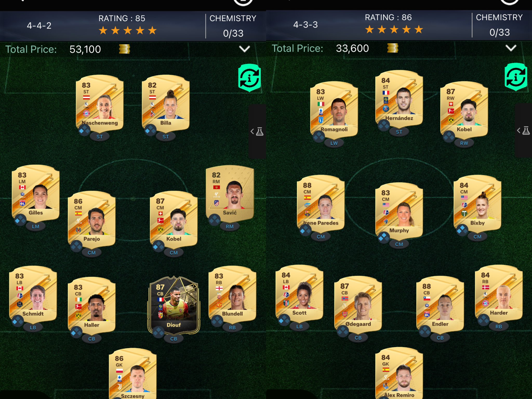
Task: Expand the 53,100 total price chevron
Action: 244,49
